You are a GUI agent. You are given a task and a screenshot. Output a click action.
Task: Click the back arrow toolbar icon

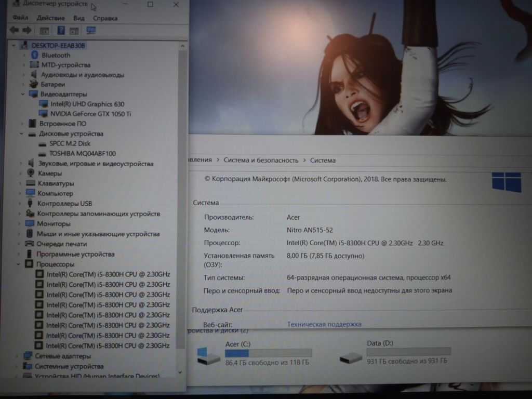point(14,31)
